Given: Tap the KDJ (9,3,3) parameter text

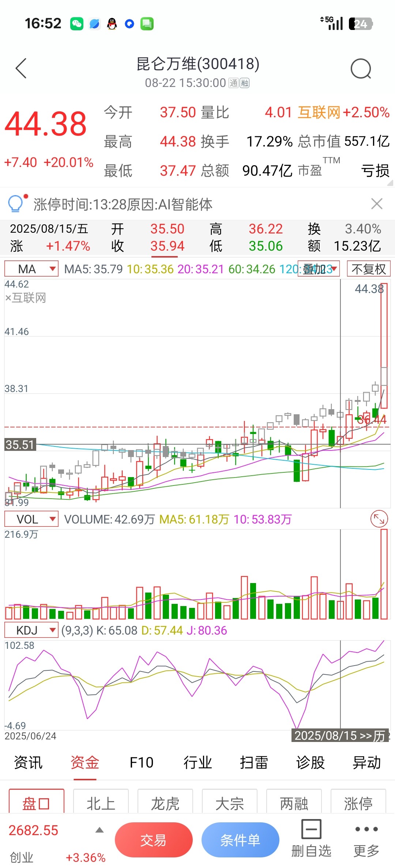Looking at the screenshot, I should (77, 631).
